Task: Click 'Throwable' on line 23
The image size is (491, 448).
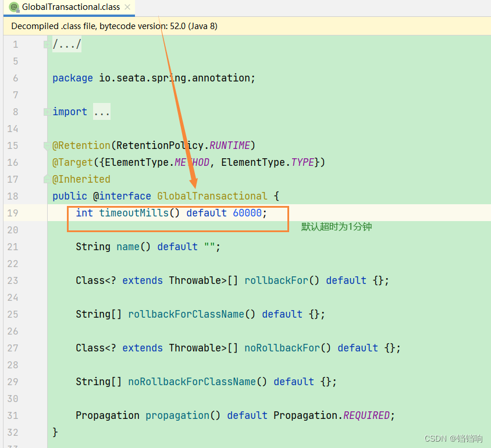Action: click(195, 280)
